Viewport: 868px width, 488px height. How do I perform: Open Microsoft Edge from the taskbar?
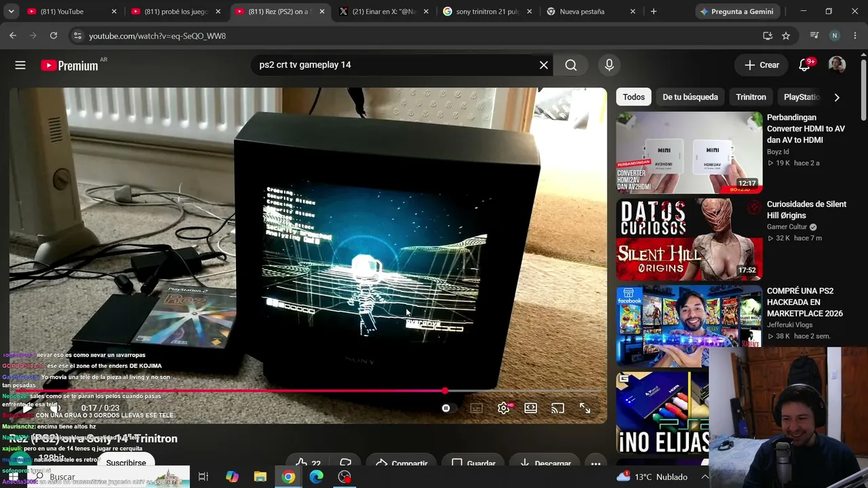[x=317, y=476]
